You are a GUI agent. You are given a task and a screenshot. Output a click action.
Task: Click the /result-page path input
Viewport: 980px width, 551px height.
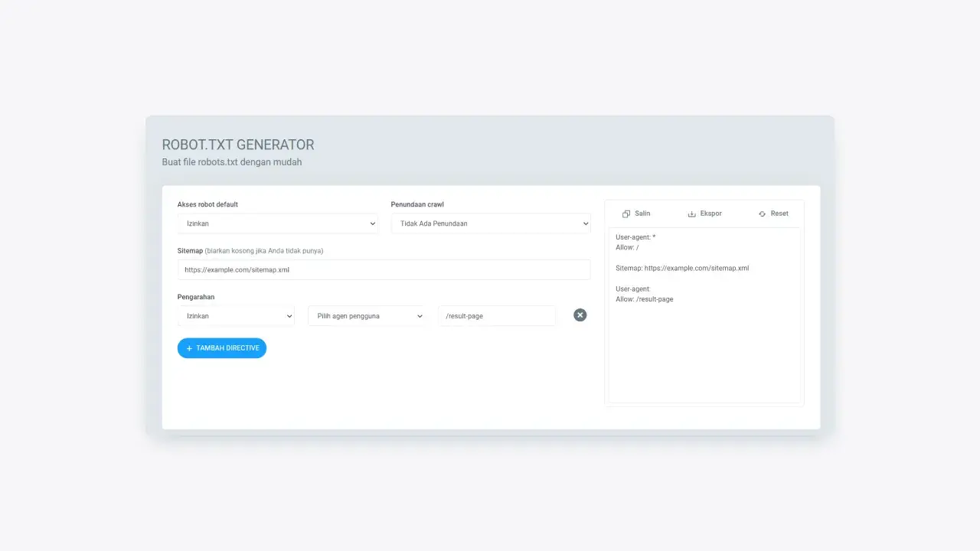click(x=496, y=316)
